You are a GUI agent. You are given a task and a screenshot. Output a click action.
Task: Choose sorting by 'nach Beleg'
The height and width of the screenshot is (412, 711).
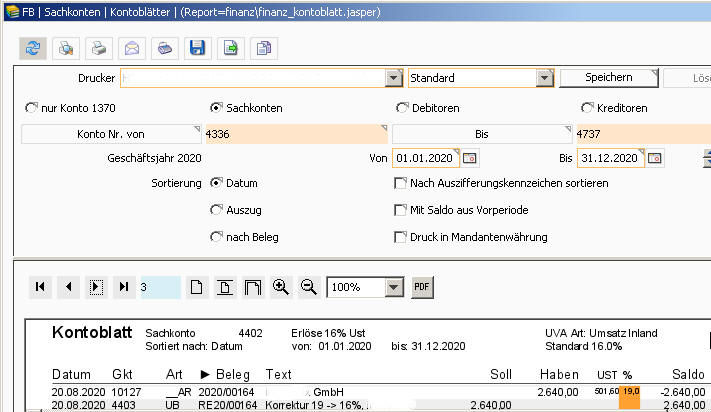(x=215, y=237)
